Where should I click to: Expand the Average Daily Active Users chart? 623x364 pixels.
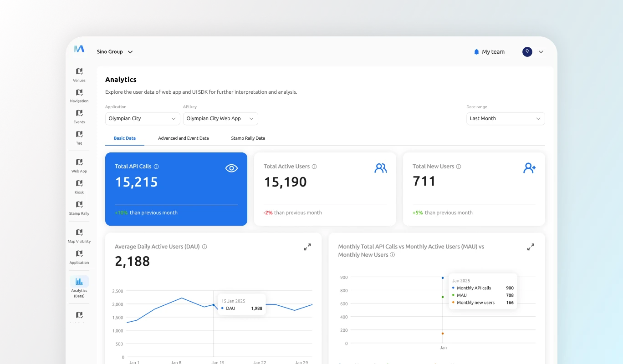point(307,247)
